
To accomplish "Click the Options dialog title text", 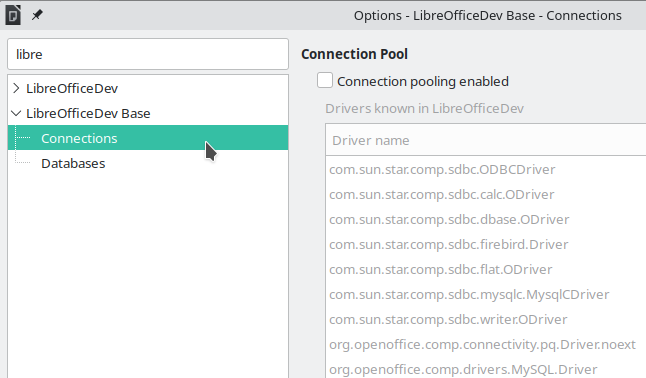I will [x=488, y=16].
